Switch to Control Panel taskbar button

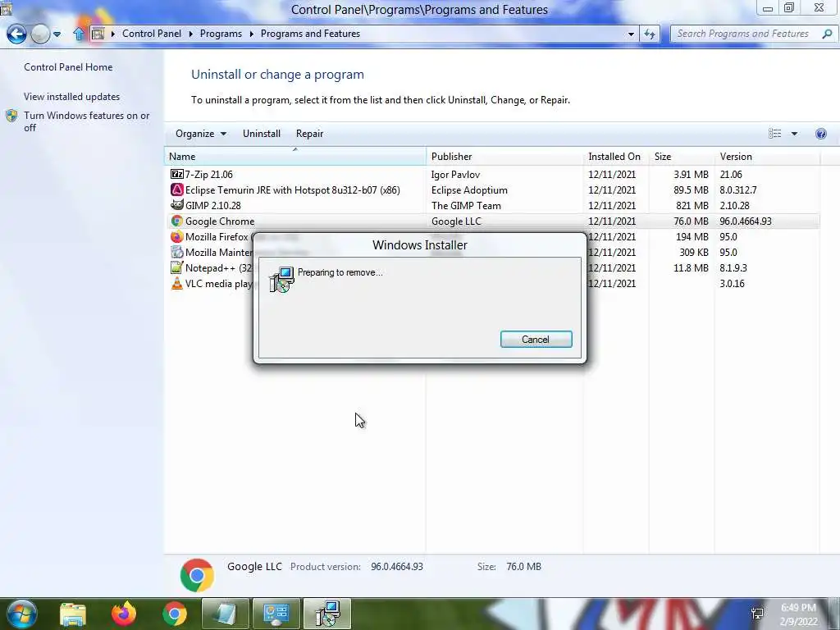coord(276,614)
